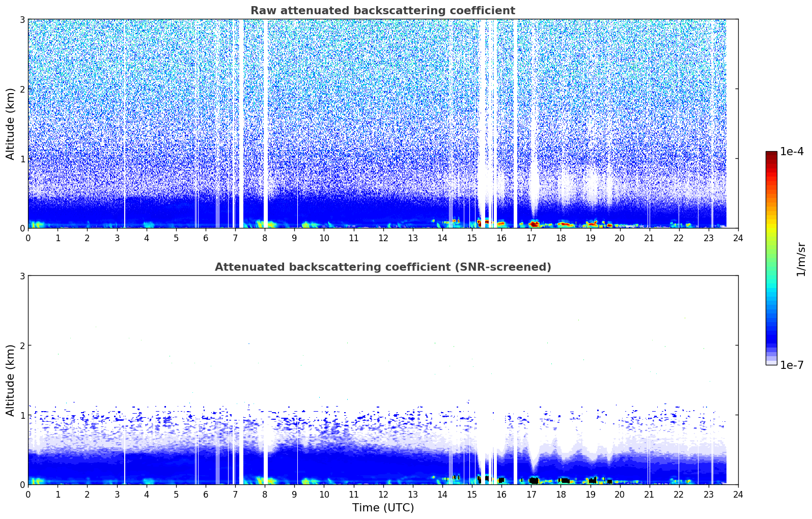Click the red high-backscatter patch near hour 17, top plot
The height and width of the screenshot is (519, 812).
[x=534, y=224]
